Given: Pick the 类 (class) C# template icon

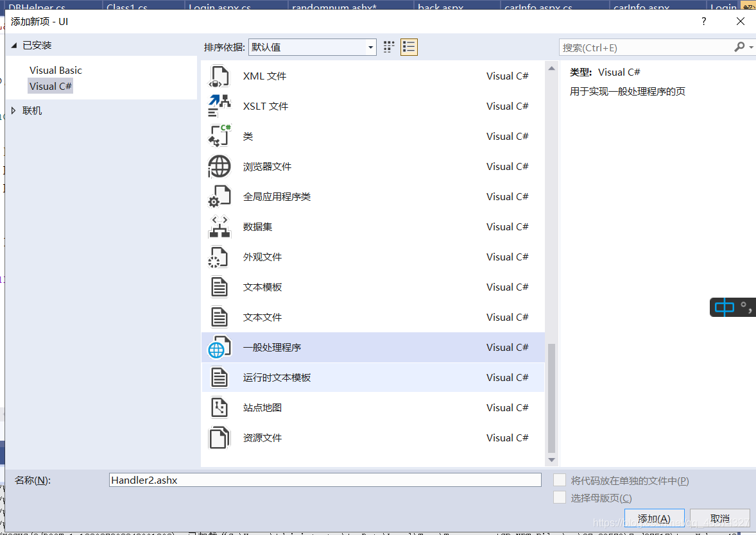Looking at the screenshot, I should [219, 137].
